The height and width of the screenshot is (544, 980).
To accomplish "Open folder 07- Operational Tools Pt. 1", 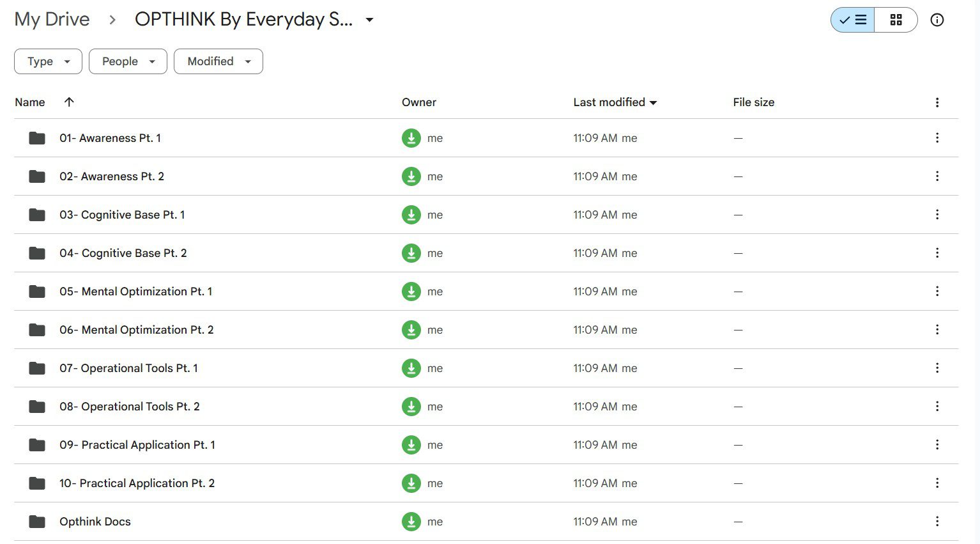I will [x=128, y=368].
